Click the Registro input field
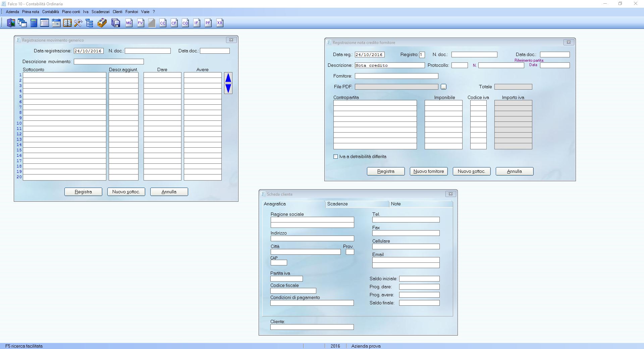644x349 pixels. point(422,55)
